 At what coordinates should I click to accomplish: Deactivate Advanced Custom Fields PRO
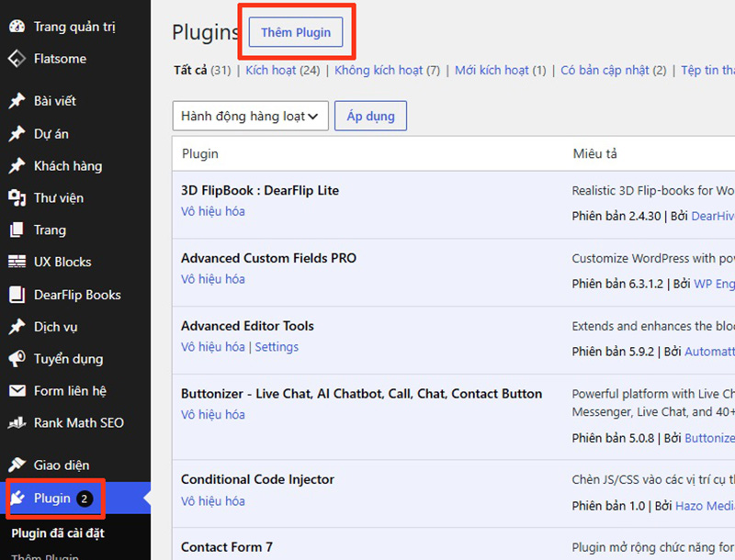(213, 279)
